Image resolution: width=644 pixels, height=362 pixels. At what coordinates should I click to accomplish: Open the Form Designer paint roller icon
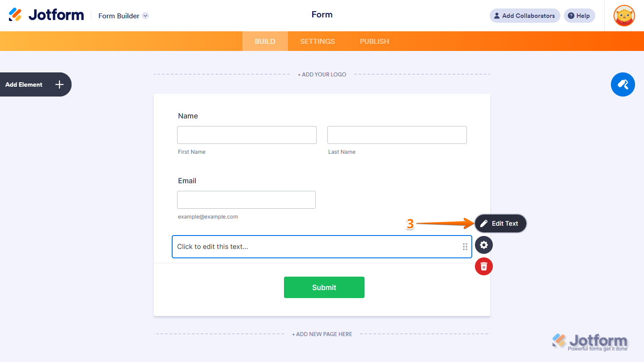[623, 84]
